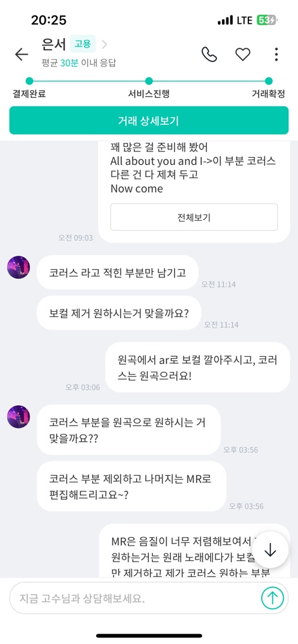Open profile via chevron next to 고용
This screenshot has height=644, width=298.
[104, 44]
